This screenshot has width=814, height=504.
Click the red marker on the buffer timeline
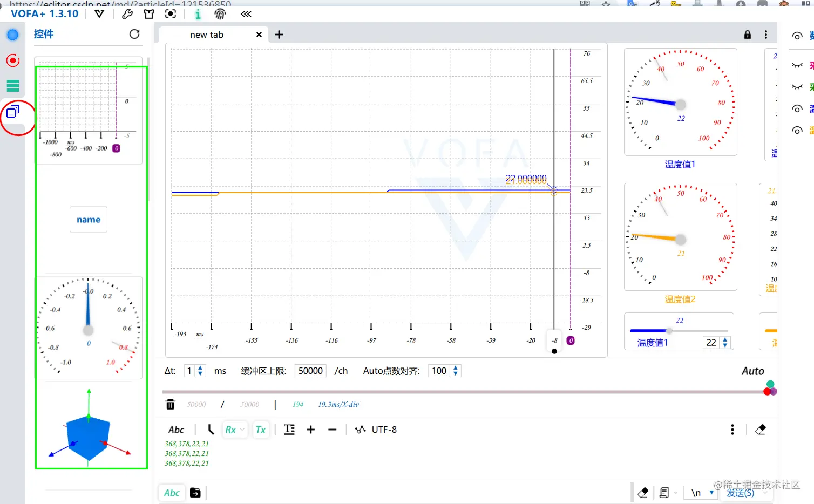pyautogui.click(x=767, y=391)
